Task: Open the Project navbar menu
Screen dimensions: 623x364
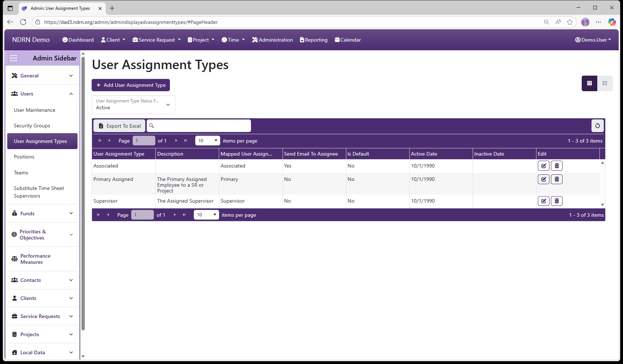Action: (201, 40)
